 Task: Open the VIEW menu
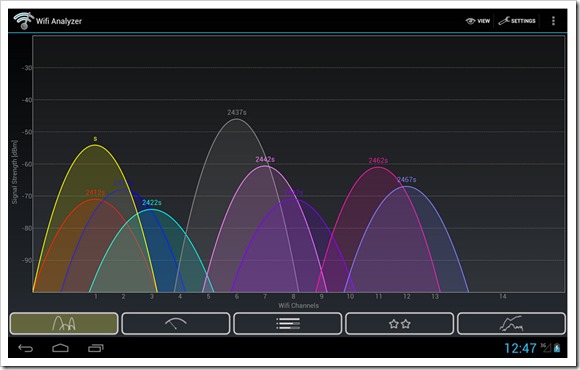point(478,21)
